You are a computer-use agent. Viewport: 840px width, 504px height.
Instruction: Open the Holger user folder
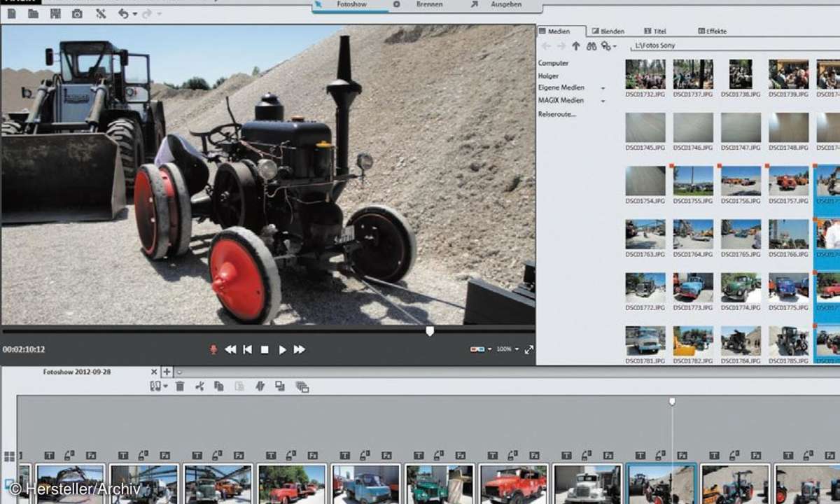pos(548,76)
